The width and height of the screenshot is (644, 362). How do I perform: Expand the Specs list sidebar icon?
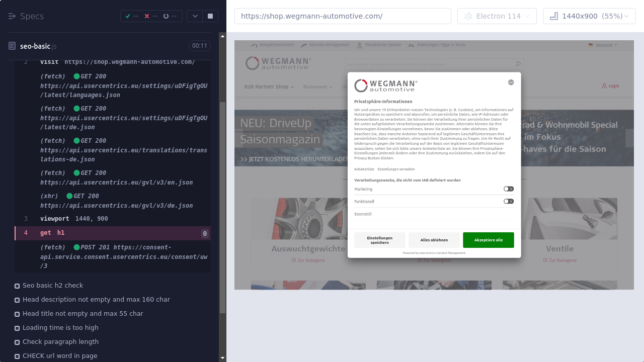coord(12,16)
